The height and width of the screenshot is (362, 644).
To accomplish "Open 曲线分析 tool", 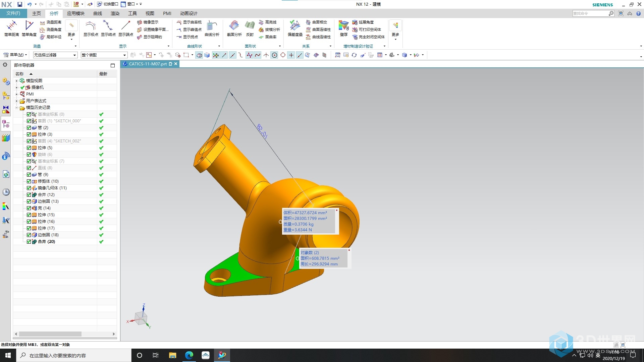I will click(x=212, y=28).
